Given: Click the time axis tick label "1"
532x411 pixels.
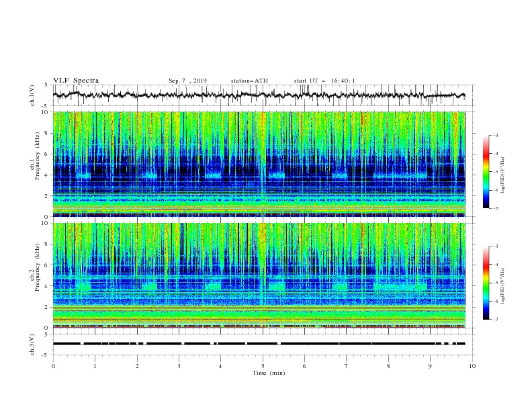Looking at the screenshot, I should tap(95, 366).
